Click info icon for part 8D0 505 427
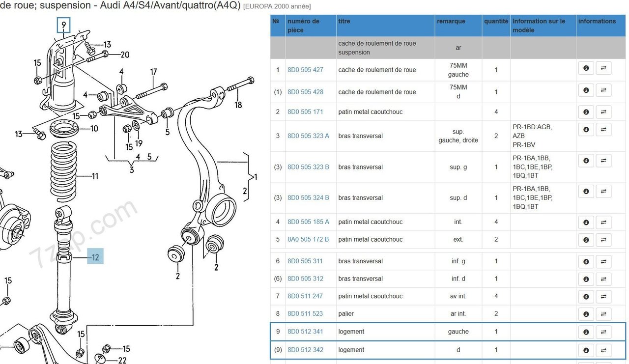 point(586,68)
